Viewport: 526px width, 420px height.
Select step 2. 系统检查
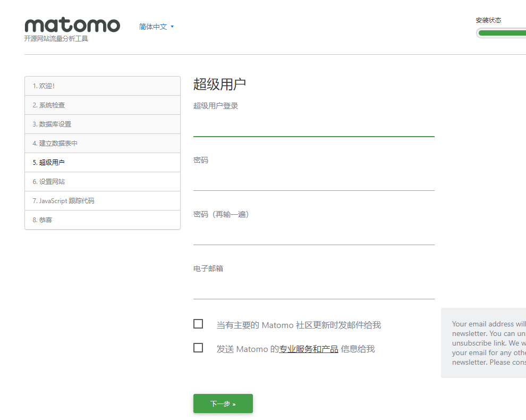tap(103, 105)
